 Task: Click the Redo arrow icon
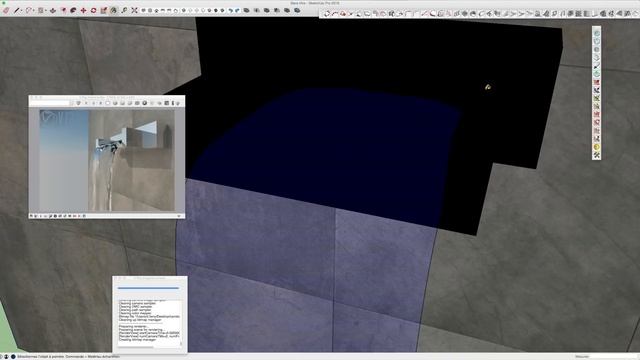[x=238, y=10]
